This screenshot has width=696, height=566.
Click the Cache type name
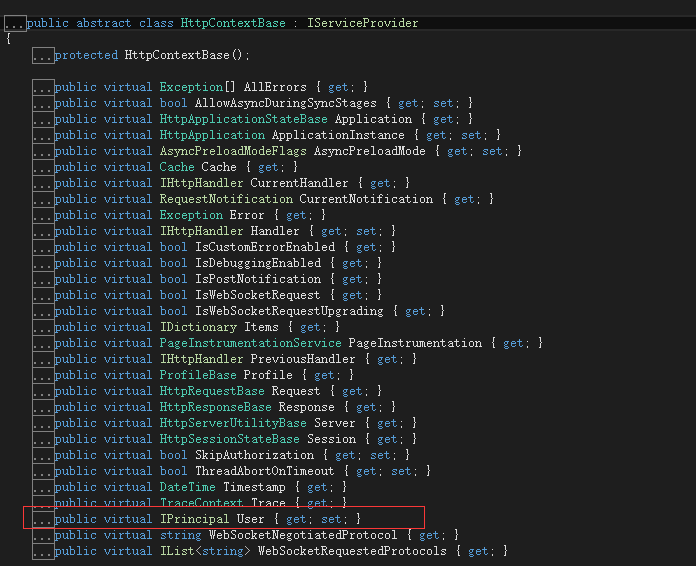(x=177, y=167)
